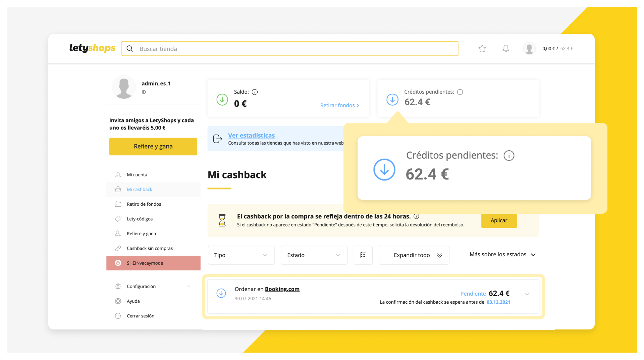Click large blue arrow icon in enlarged popup

pyautogui.click(x=384, y=169)
